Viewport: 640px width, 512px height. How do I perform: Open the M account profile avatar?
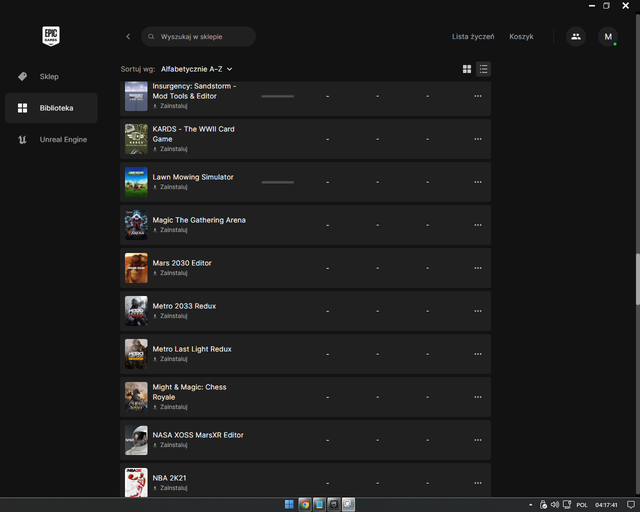608,36
